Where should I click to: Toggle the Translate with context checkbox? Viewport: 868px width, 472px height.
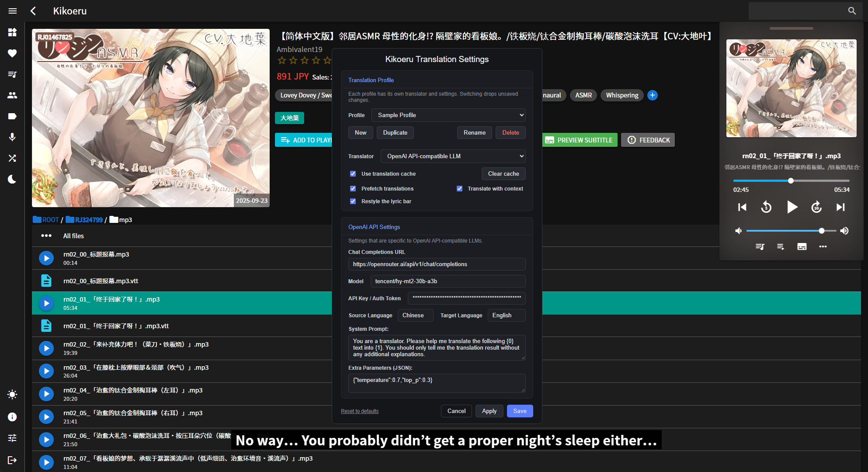click(460, 189)
